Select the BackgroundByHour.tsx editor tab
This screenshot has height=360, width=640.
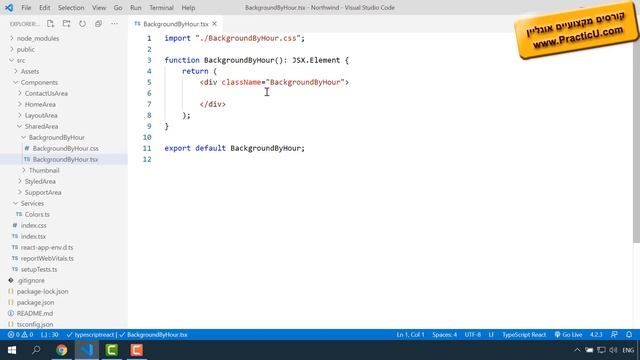coord(176,24)
